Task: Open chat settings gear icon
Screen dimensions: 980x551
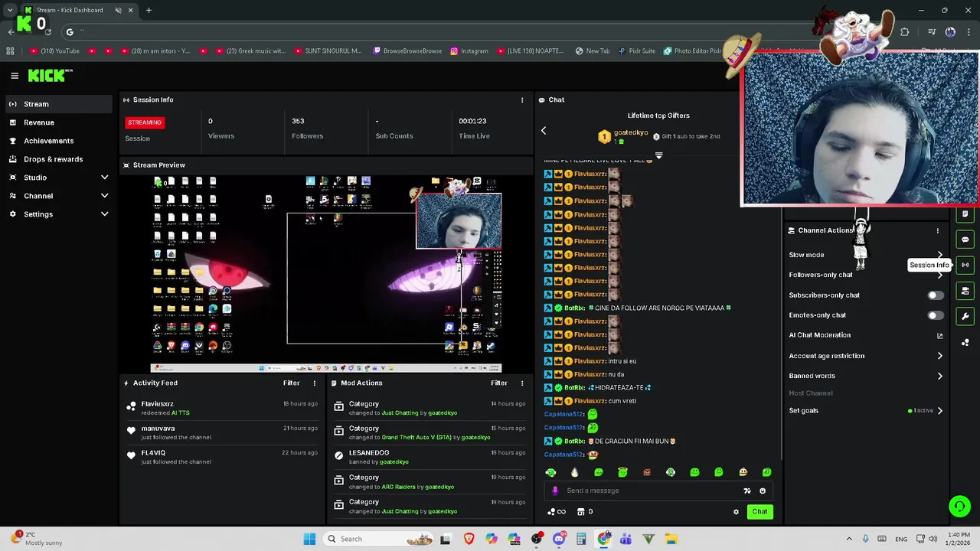Action: pos(736,512)
